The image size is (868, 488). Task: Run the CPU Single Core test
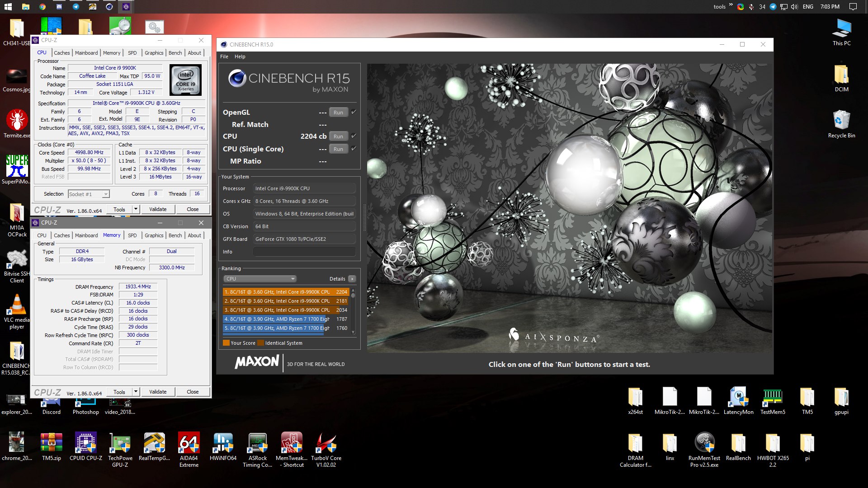click(x=339, y=149)
